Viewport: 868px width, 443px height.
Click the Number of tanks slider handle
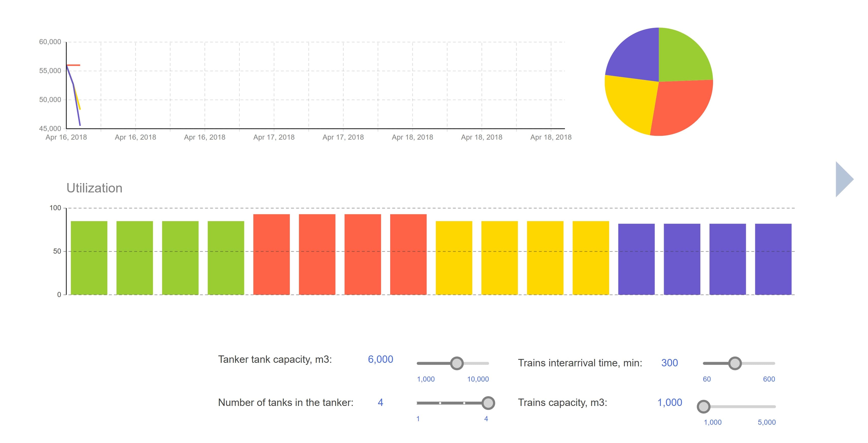click(488, 403)
